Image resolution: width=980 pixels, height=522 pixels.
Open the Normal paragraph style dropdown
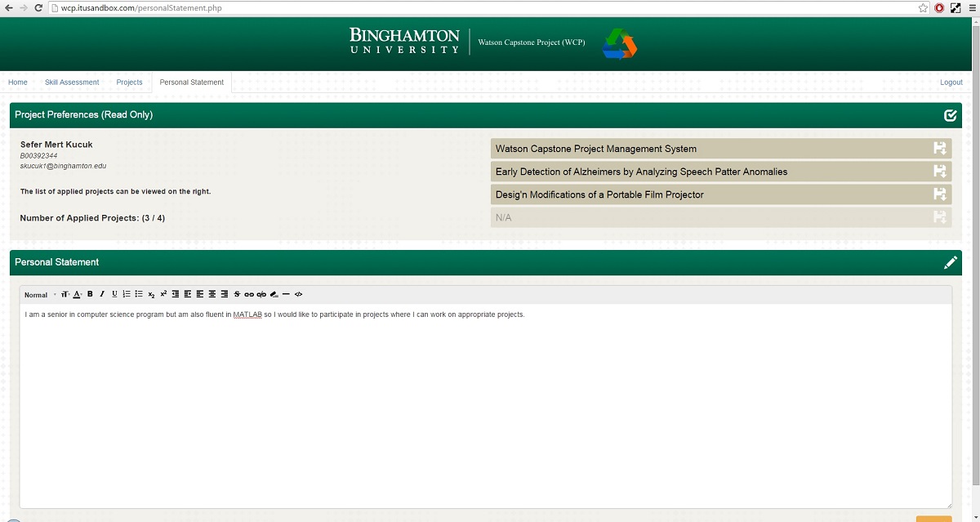tap(39, 294)
